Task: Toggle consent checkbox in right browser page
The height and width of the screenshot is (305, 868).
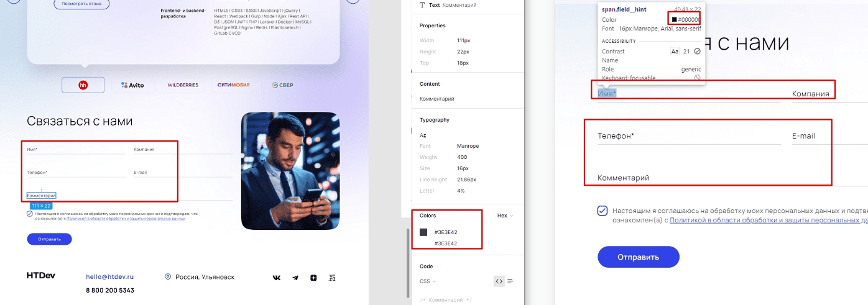Action: click(x=602, y=211)
